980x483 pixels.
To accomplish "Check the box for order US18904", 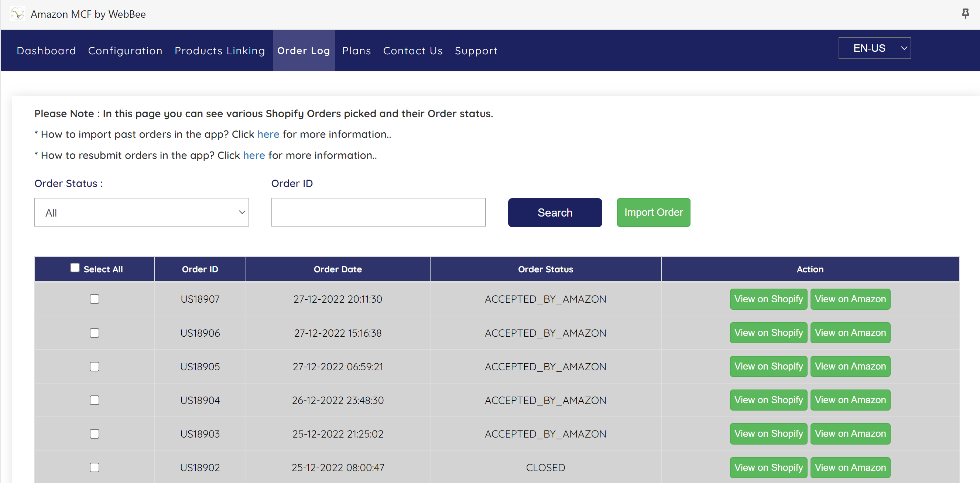I will pyautogui.click(x=95, y=401).
